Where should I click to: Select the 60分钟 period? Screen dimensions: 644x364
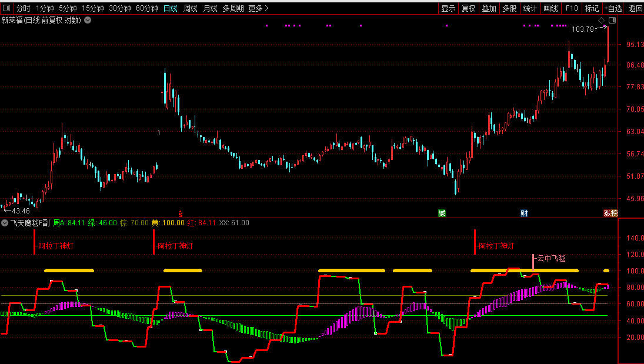(x=147, y=8)
